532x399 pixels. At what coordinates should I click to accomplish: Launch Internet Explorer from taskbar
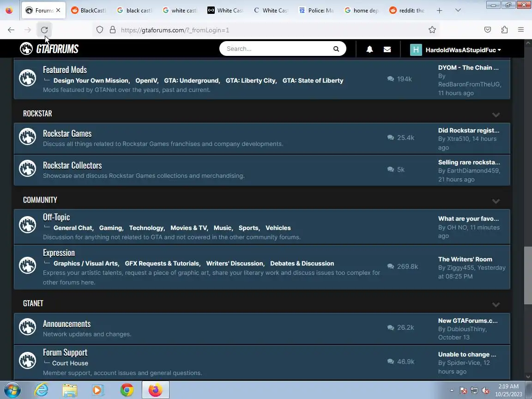tap(41, 390)
